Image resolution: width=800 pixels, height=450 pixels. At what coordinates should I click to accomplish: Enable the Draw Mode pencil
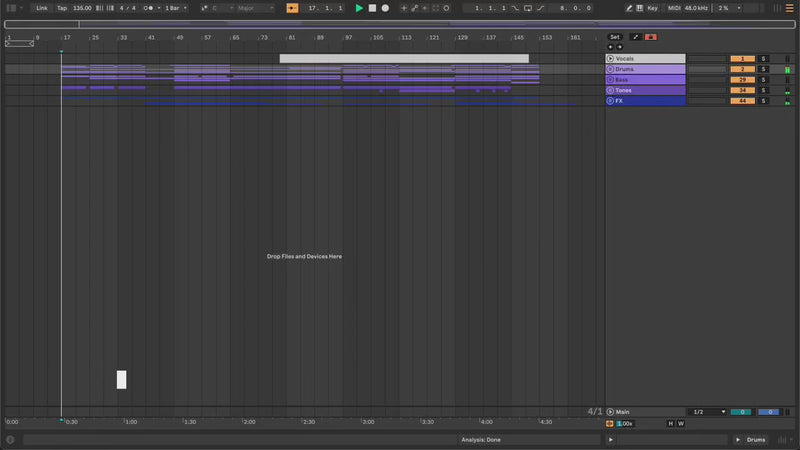629,8
